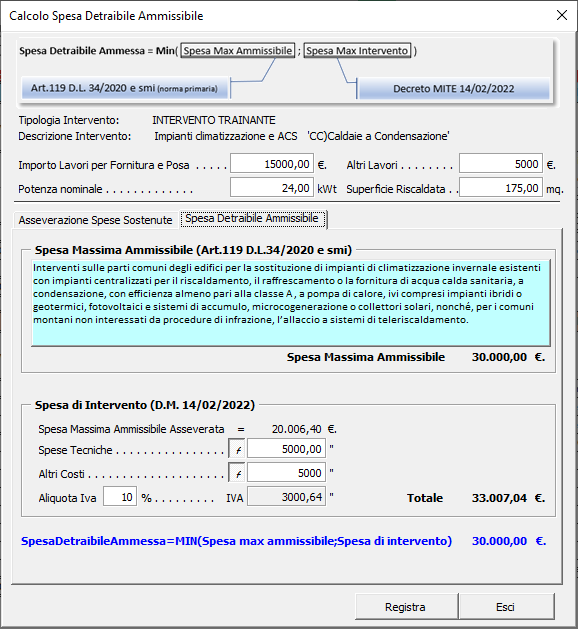578x629 pixels.
Task: Click the formula icon next to Spese Tecniche
Action: point(237,449)
